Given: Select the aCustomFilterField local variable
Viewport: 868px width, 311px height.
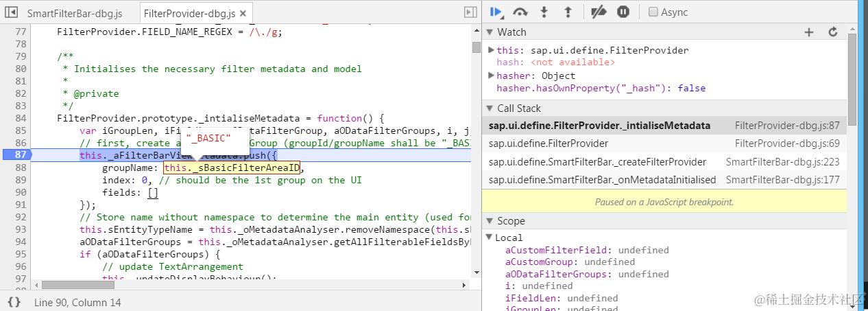Looking at the screenshot, I should point(587,250).
